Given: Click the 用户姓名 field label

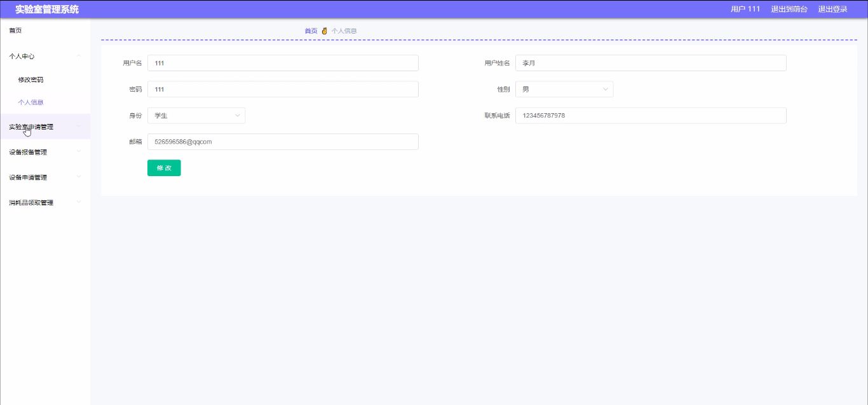Looking at the screenshot, I should click(497, 63).
